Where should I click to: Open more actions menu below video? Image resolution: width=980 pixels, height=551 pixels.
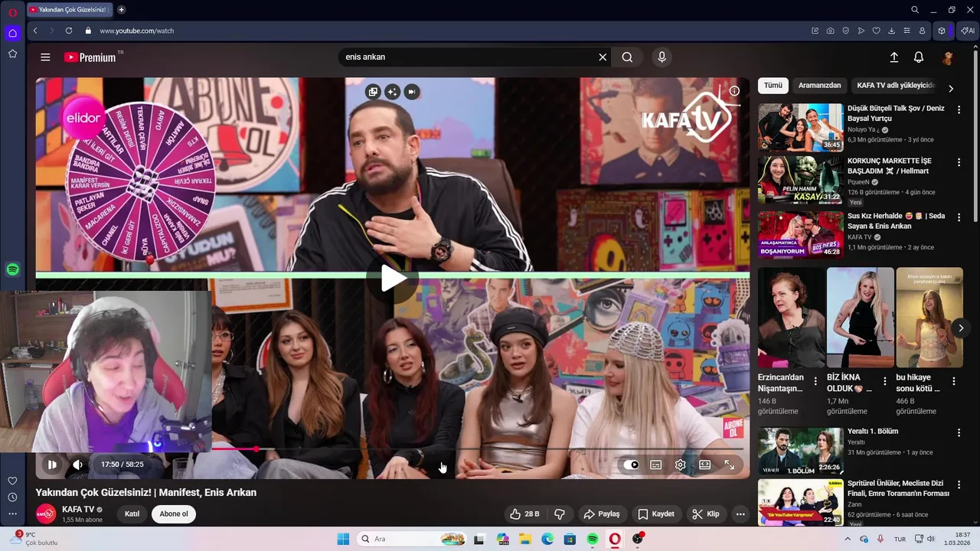pyautogui.click(x=740, y=514)
